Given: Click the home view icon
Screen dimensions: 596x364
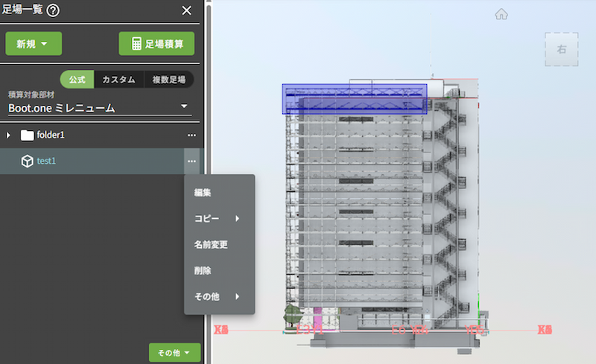Looking at the screenshot, I should [501, 13].
